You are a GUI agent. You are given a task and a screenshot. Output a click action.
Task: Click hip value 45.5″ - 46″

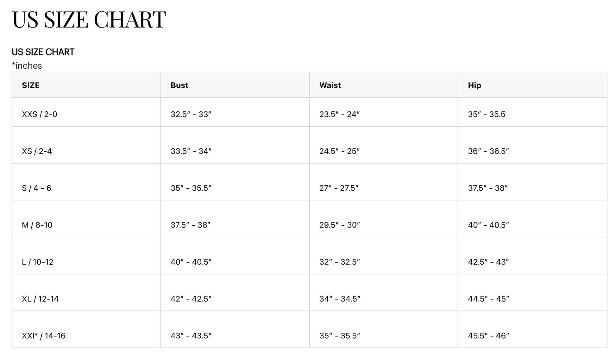coord(488,336)
